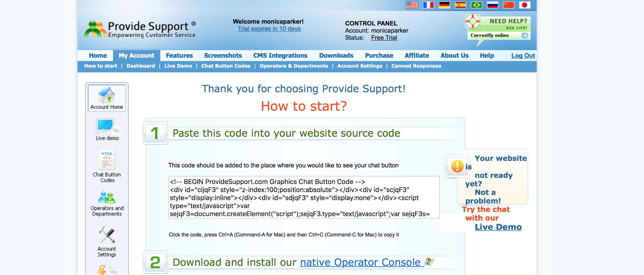This screenshot has height=275, width=644.
Task: Click the 'Account: monicaparker' text
Action: pos(377,31)
